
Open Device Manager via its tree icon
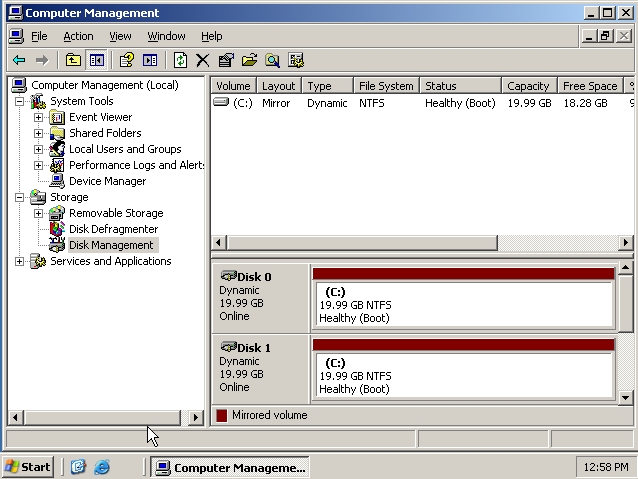coord(57,181)
